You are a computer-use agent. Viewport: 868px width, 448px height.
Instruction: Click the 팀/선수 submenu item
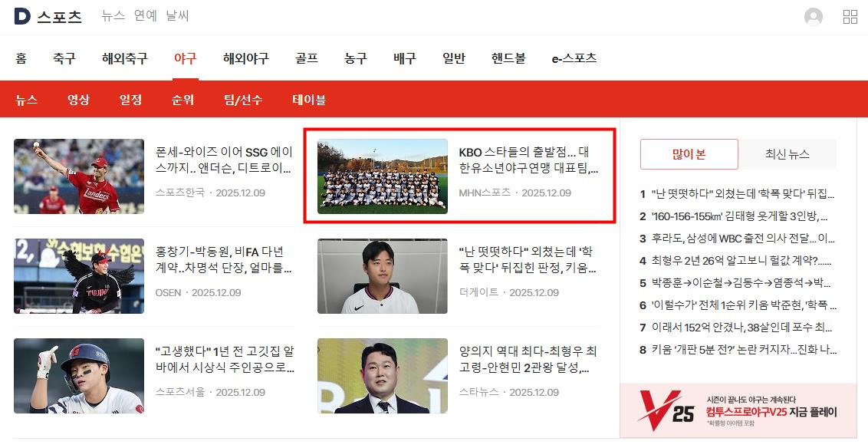[243, 100]
